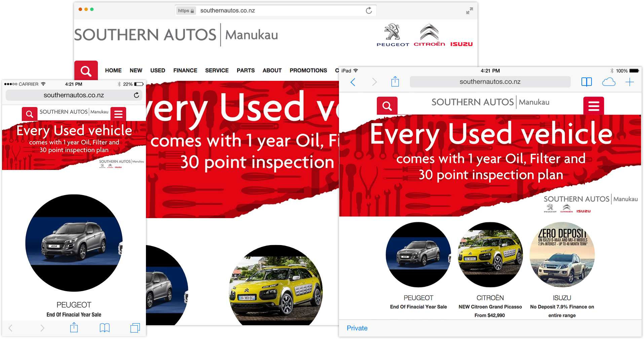Open PARTS in the desktop navigation menu
644x339 pixels.
pos(245,70)
